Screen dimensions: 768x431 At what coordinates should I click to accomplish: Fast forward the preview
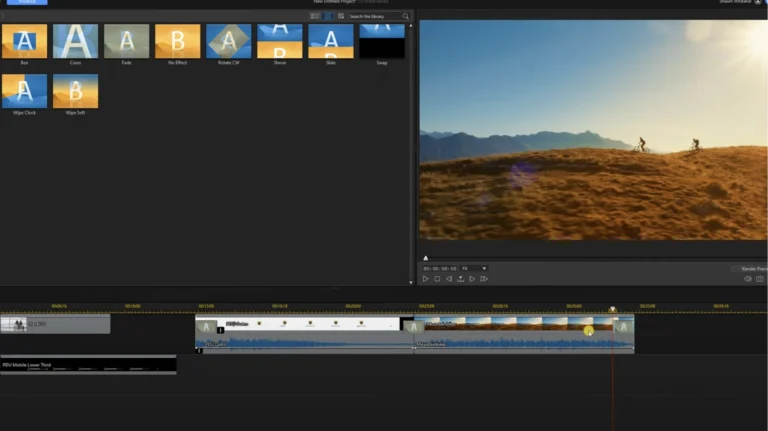tap(484, 279)
